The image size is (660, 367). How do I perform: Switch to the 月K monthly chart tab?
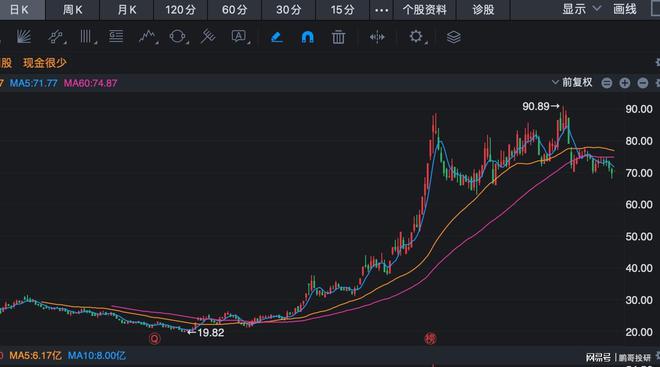coord(127,10)
